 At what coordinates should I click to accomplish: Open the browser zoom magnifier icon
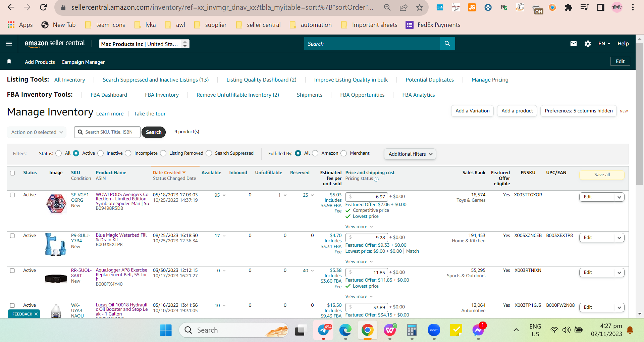click(x=387, y=7)
